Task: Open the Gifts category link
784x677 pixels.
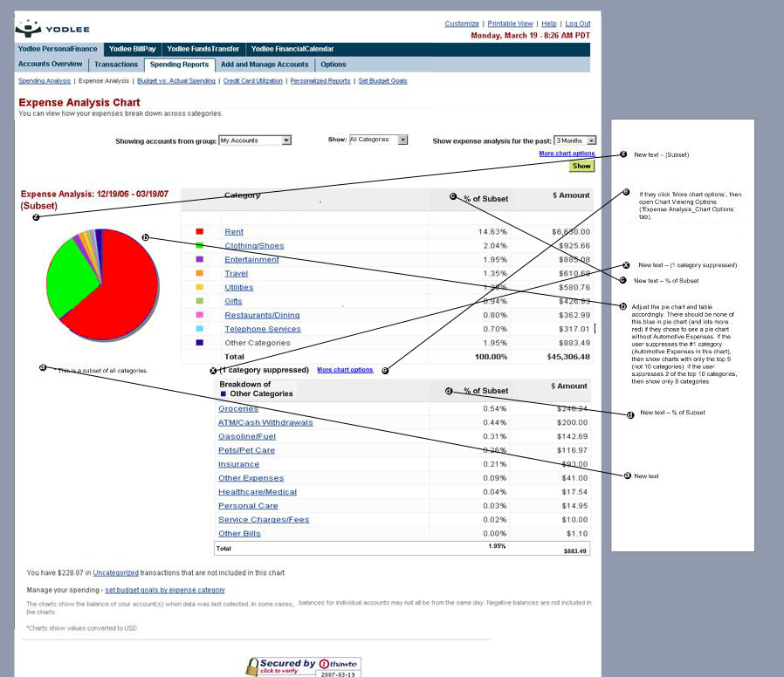Action: pyautogui.click(x=233, y=301)
